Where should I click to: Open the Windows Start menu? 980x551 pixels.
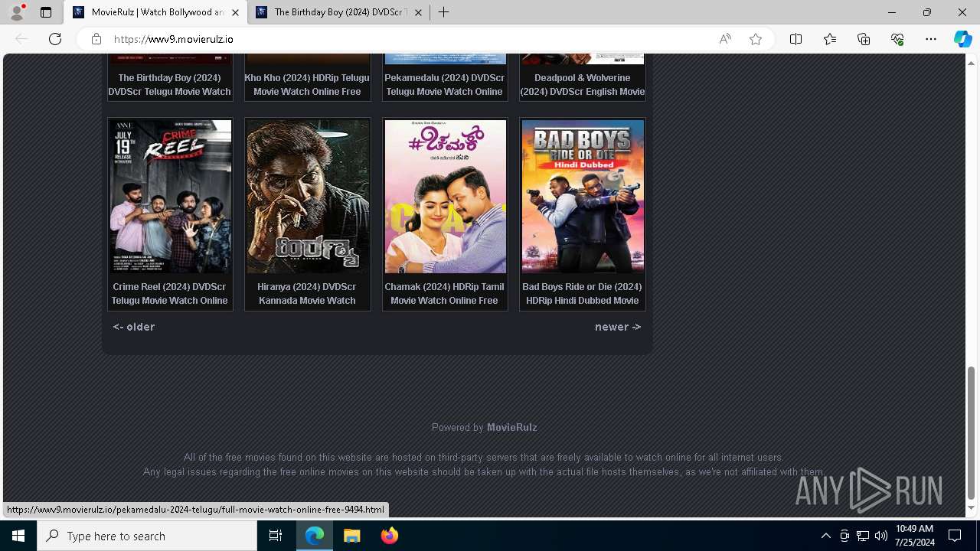(x=18, y=536)
